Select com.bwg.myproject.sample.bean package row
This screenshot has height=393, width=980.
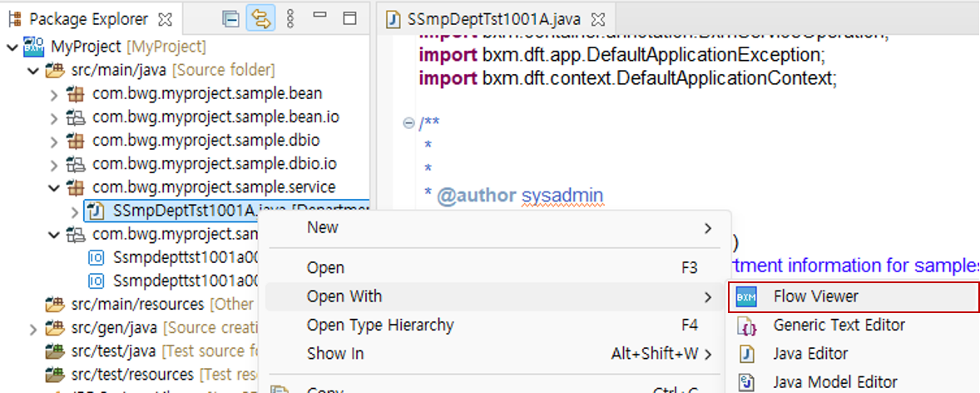click(207, 94)
